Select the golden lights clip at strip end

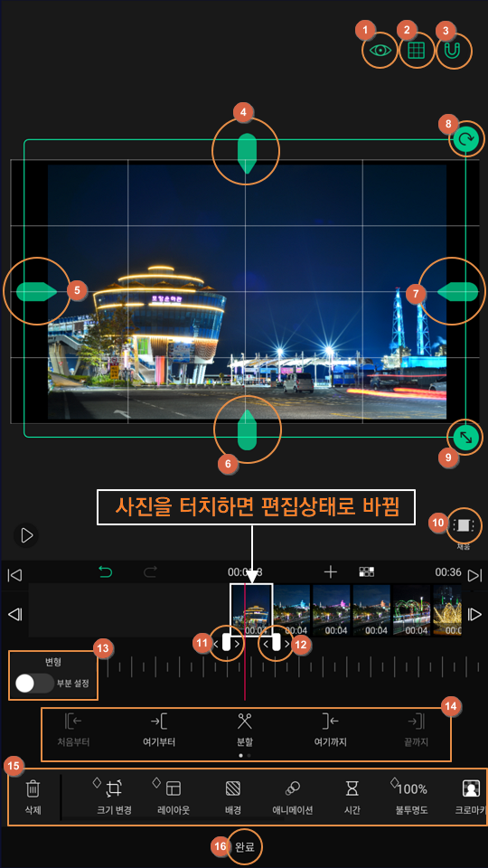click(x=447, y=610)
